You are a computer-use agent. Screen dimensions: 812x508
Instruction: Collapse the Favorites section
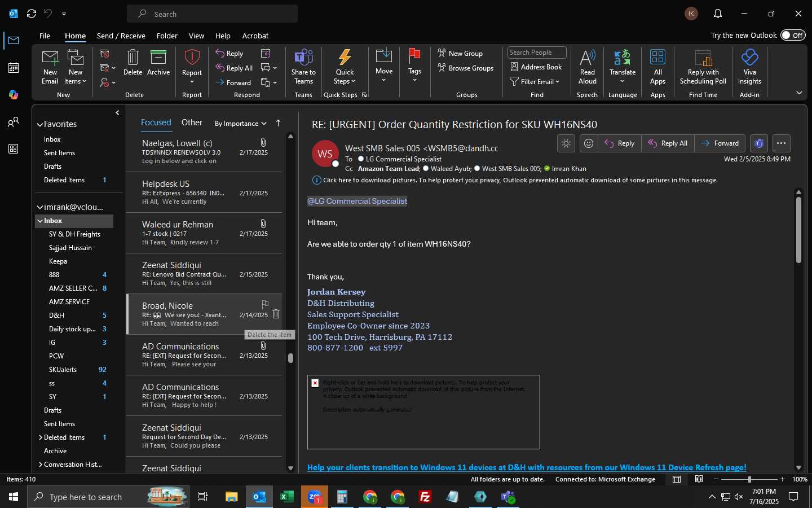(40, 124)
